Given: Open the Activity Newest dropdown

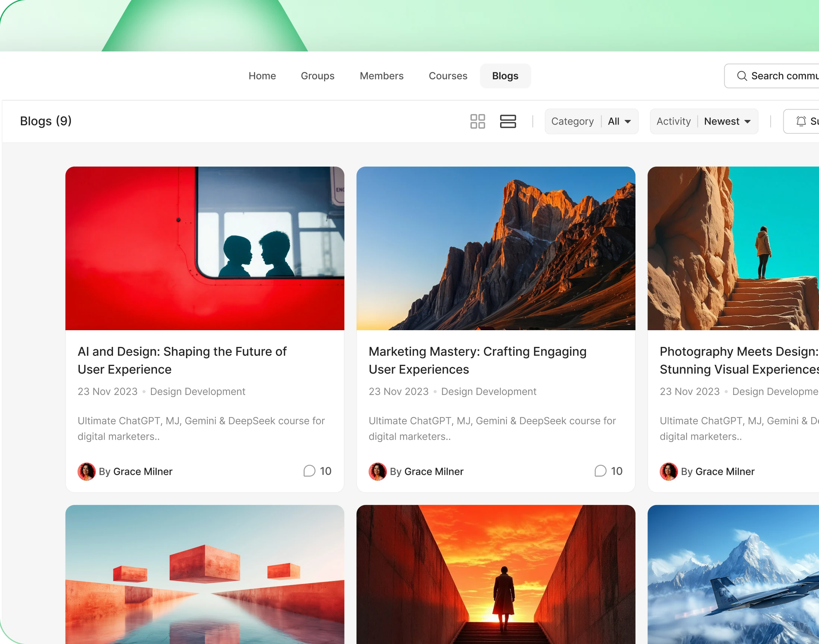Looking at the screenshot, I should [704, 121].
